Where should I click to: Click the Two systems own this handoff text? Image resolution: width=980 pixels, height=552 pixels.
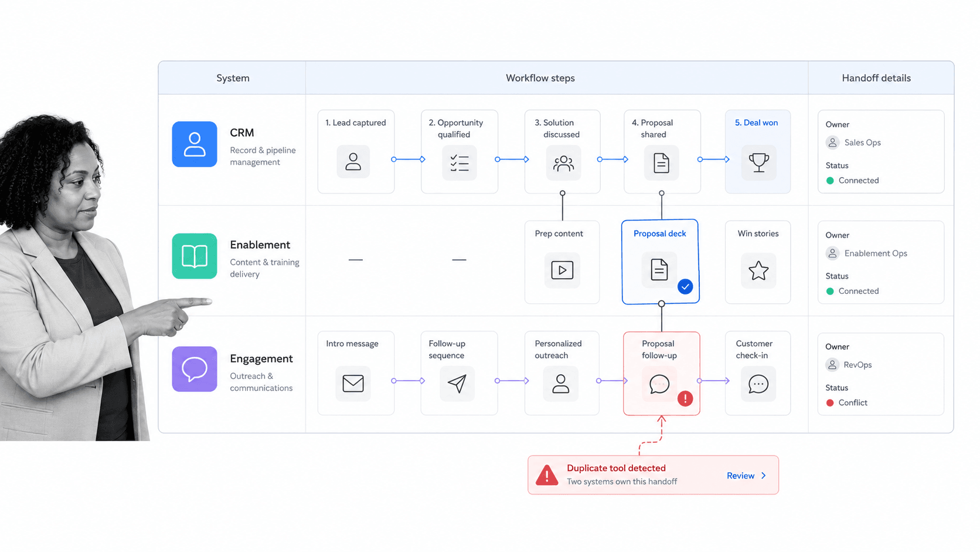[x=622, y=482]
